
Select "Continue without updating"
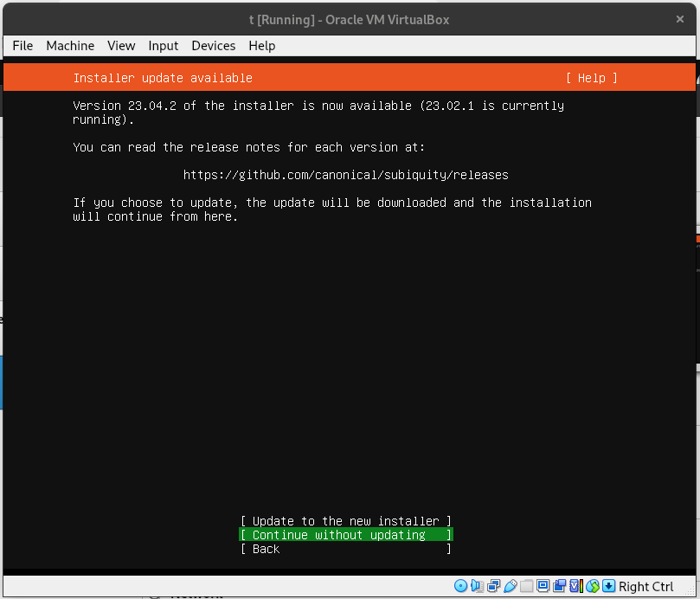(345, 534)
